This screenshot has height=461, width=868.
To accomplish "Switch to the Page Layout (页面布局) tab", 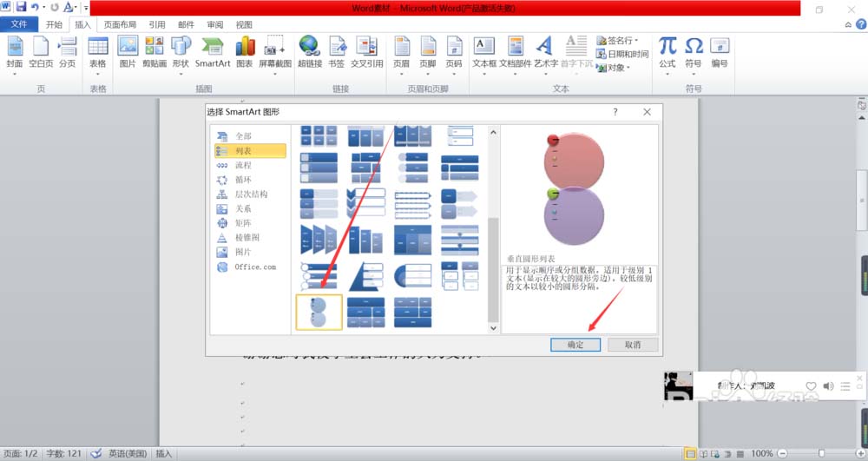I will 120,24.
